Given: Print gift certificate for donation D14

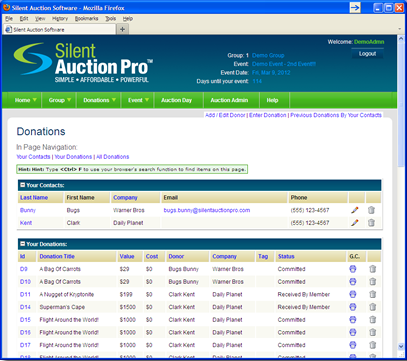Looking at the screenshot, I should (353, 307).
